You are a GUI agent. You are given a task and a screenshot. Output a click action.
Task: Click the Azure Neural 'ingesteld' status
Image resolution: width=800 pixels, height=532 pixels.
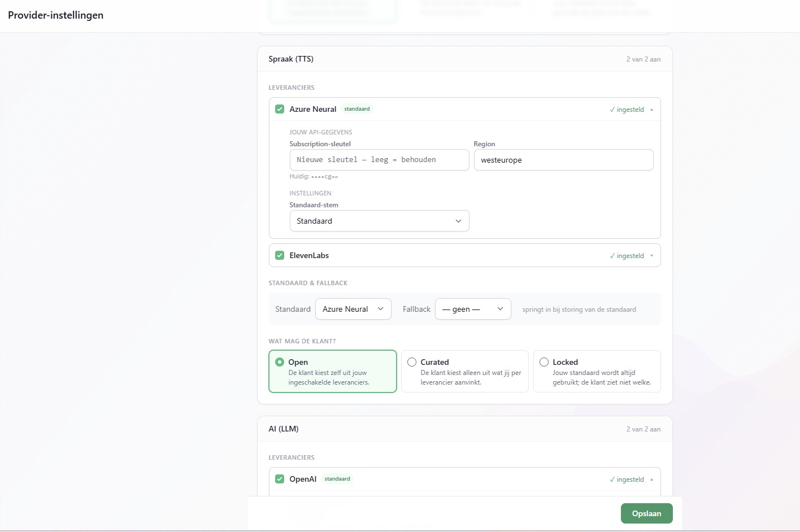(x=627, y=110)
